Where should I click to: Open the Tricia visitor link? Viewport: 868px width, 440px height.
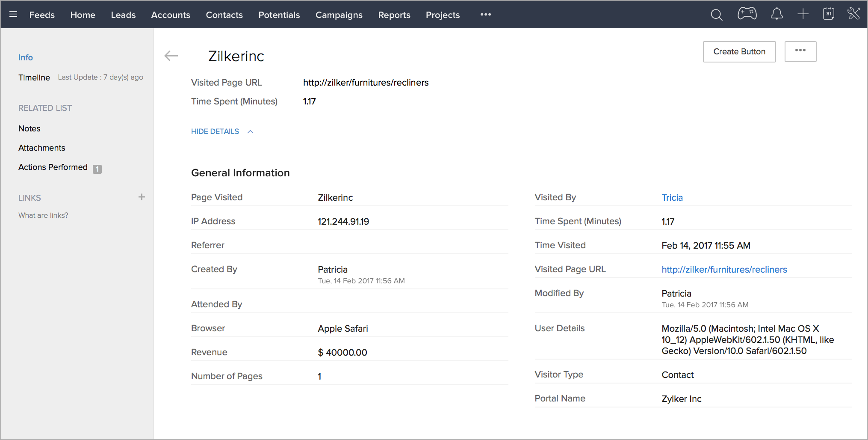[672, 198]
